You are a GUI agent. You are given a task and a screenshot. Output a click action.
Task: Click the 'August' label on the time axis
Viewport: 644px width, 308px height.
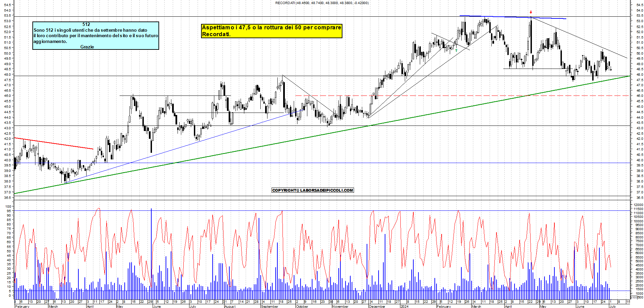click(x=230, y=306)
